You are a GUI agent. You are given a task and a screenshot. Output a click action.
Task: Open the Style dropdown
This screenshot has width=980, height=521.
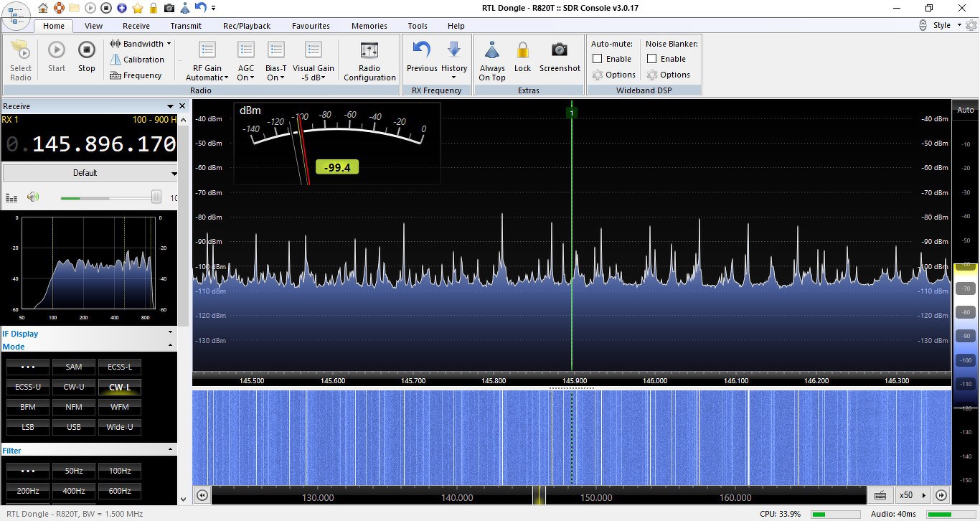(946, 25)
